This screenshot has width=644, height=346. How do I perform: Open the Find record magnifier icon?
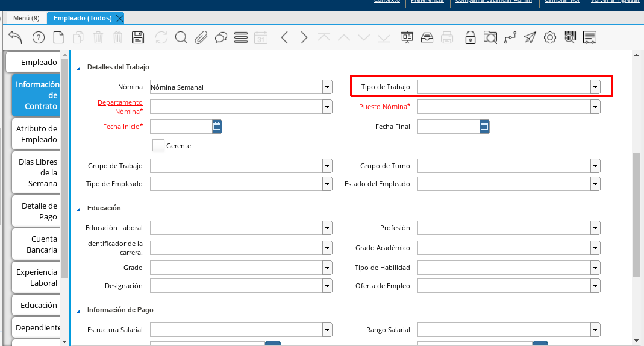point(181,37)
